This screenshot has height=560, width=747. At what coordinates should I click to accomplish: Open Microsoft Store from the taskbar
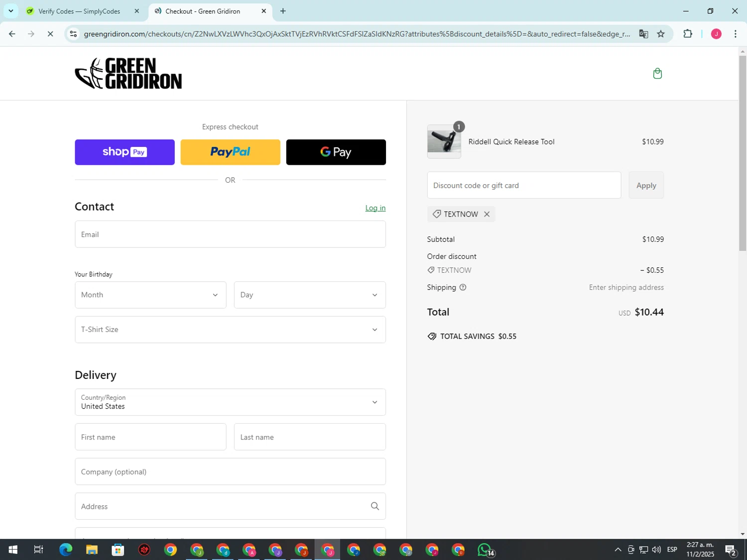(x=118, y=550)
